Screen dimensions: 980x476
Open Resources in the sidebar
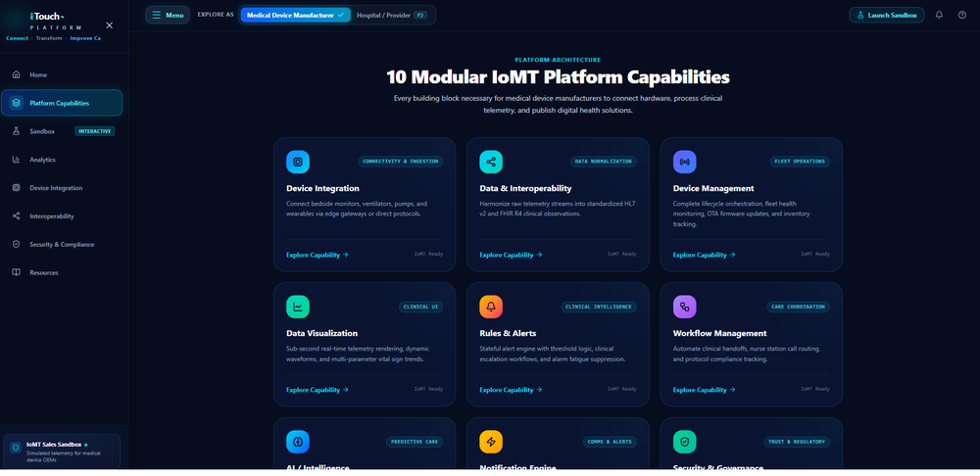coord(61,272)
